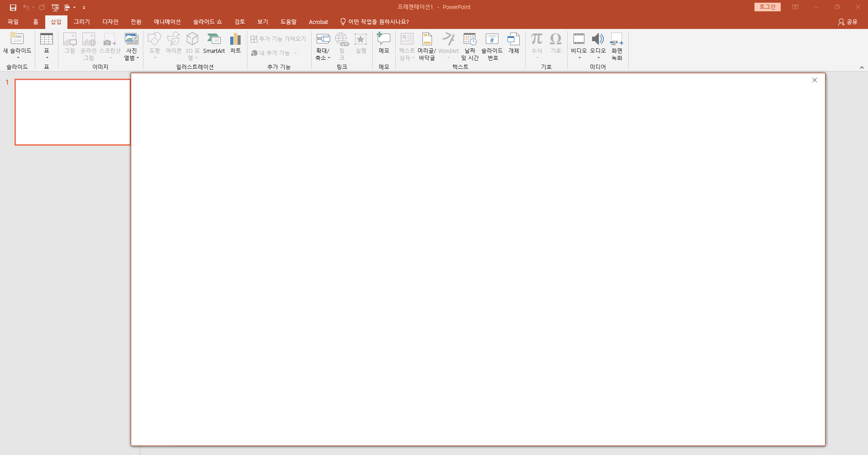Add a Comment (메모)

(x=384, y=43)
